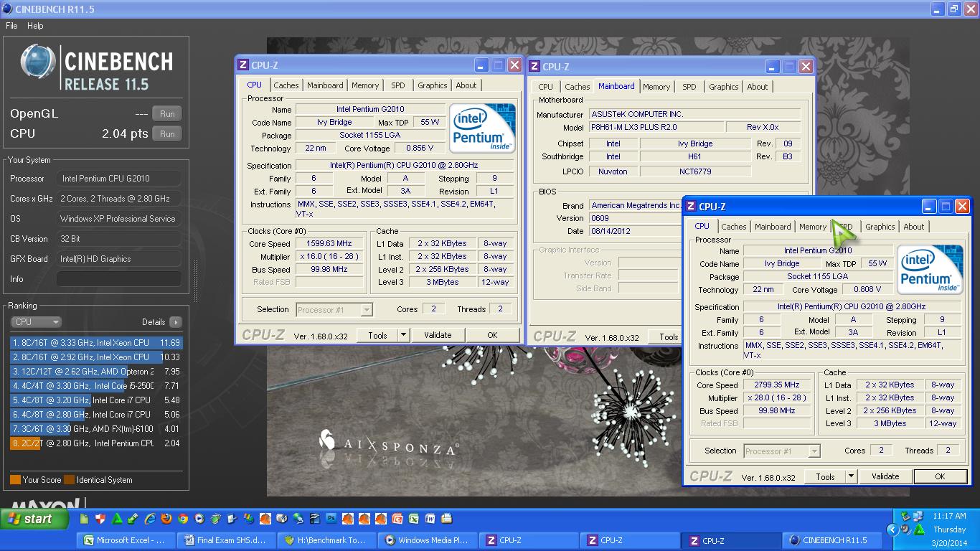
Task: Open Memory tab in the 1599.63 MHz CPU-Z window
Action: click(365, 85)
